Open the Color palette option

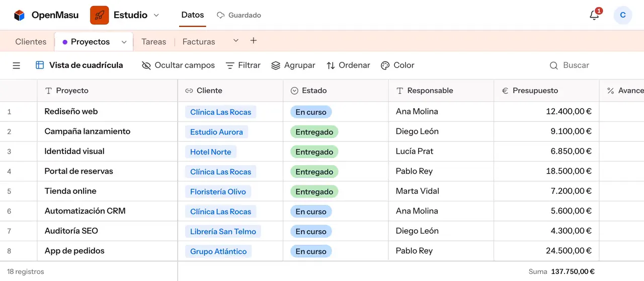pyautogui.click(x=397, y=65)
